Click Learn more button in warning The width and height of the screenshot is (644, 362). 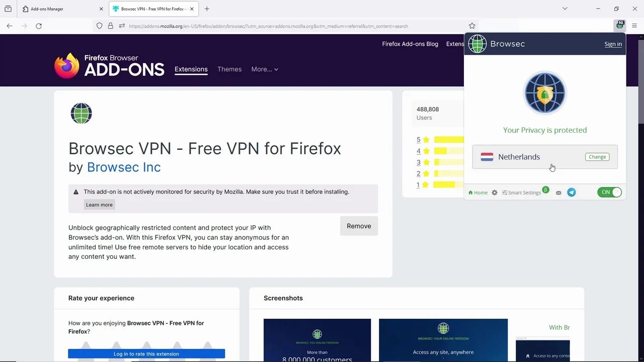click(99, 205)
